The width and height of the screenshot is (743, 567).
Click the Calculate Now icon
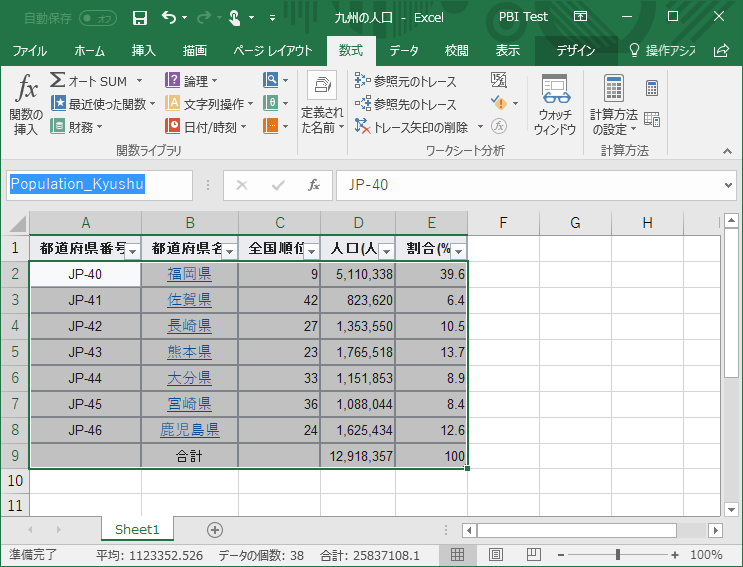652,88
